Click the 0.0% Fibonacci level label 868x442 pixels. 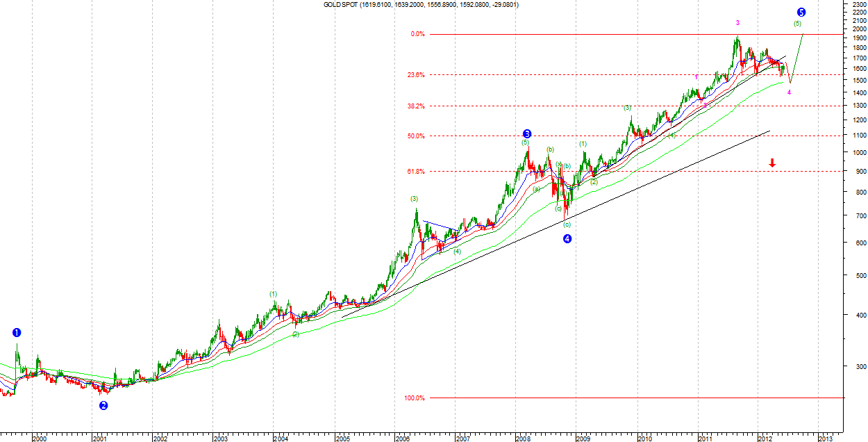(x=417, y=34)
